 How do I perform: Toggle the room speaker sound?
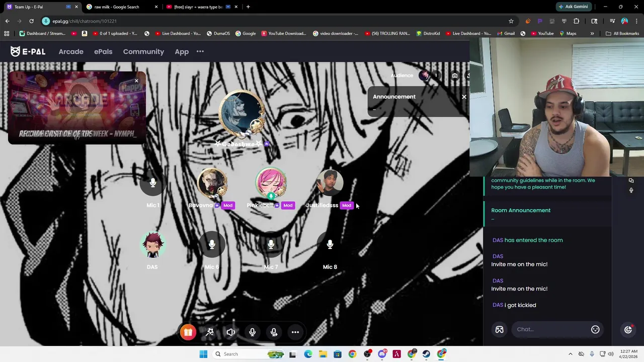coord(231,332)
